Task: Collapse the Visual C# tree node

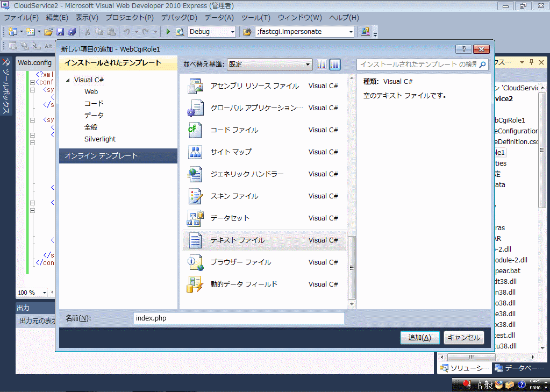Action: coord(68,80)
